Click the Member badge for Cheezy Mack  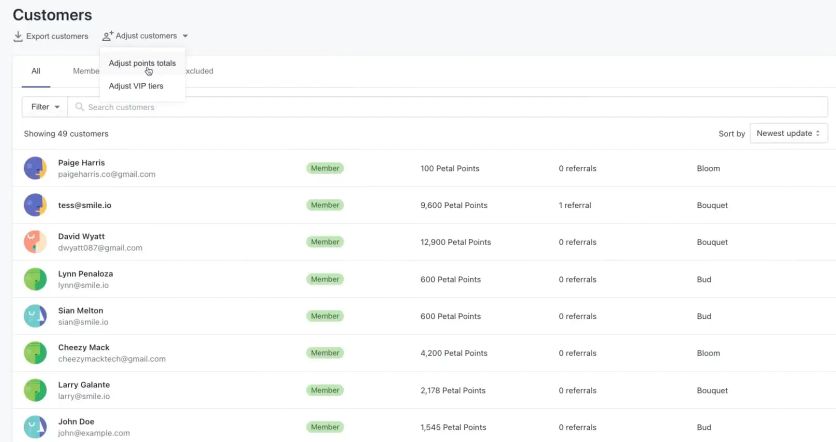[325, 352]
